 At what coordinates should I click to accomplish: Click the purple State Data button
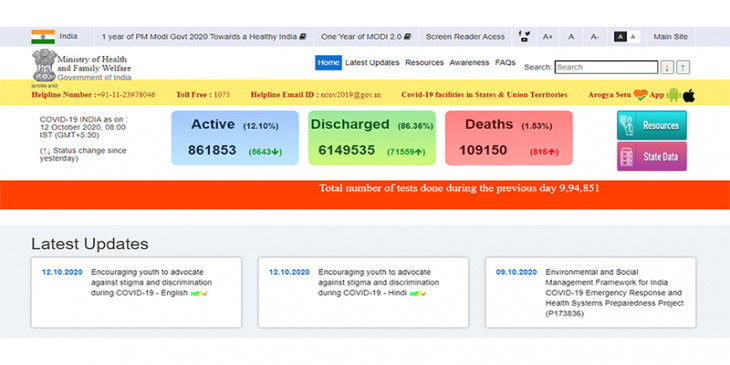[651, 156]
